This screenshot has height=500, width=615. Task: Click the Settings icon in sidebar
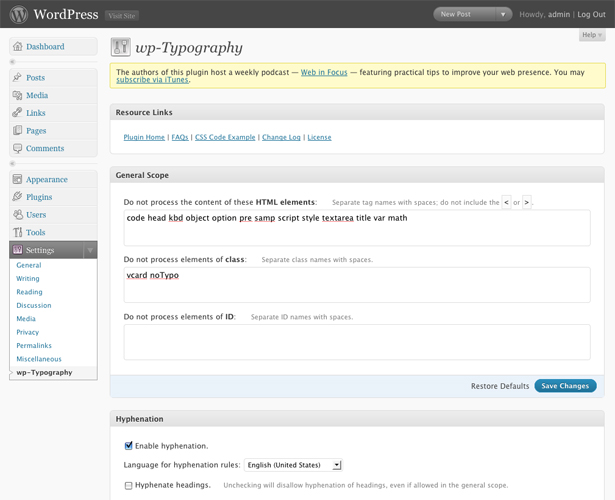coord(18,250)
